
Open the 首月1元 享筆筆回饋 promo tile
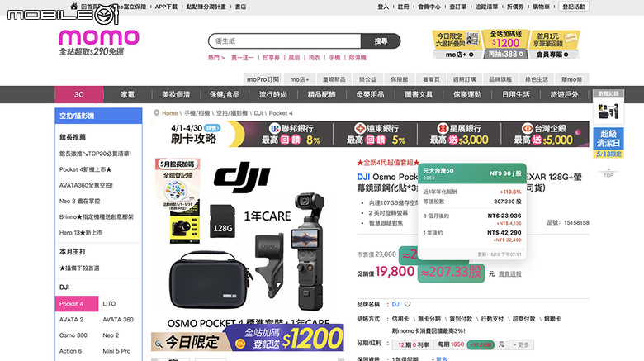[x=555, y=40]
